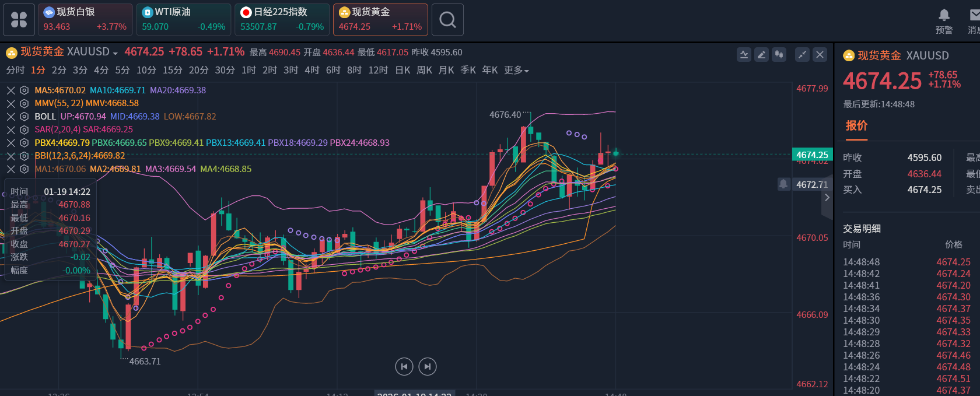The height and width of the screenshot is (396, 980).
Task: Click the step-forward playback button
Action: 428,366
